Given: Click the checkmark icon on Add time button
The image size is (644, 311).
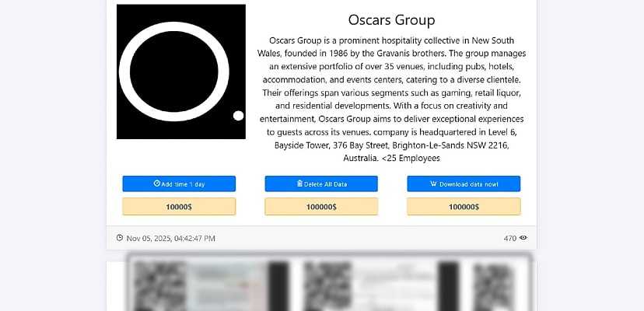Looking at the screenshot, I should (x=157, y=183).
